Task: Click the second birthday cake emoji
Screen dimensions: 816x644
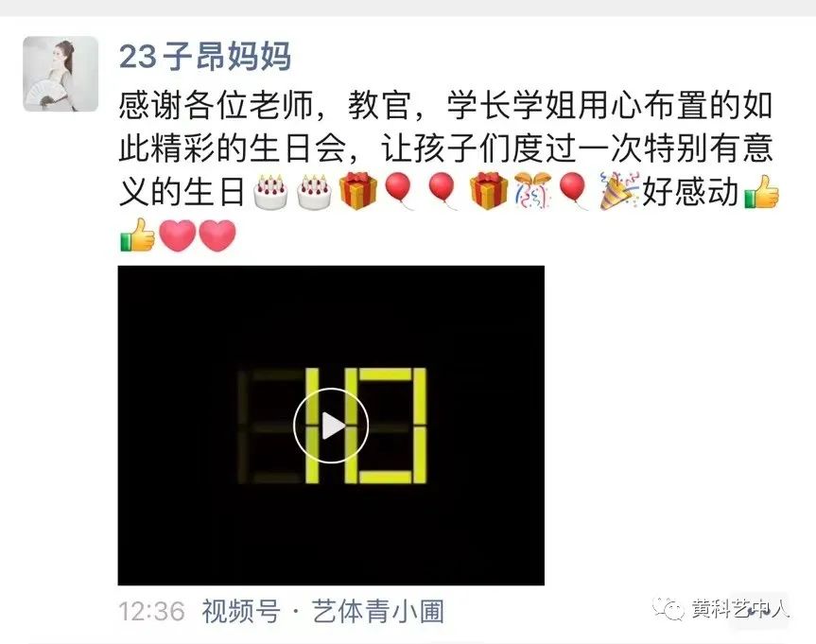Action: 314,192
